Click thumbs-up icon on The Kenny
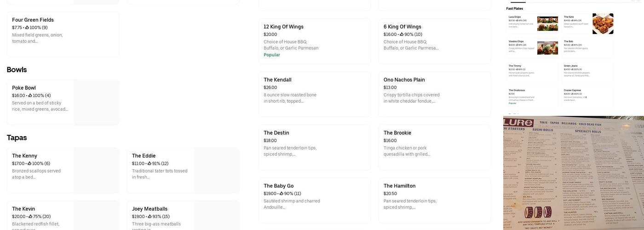This screenshot has width=644, height=230. 29,163
